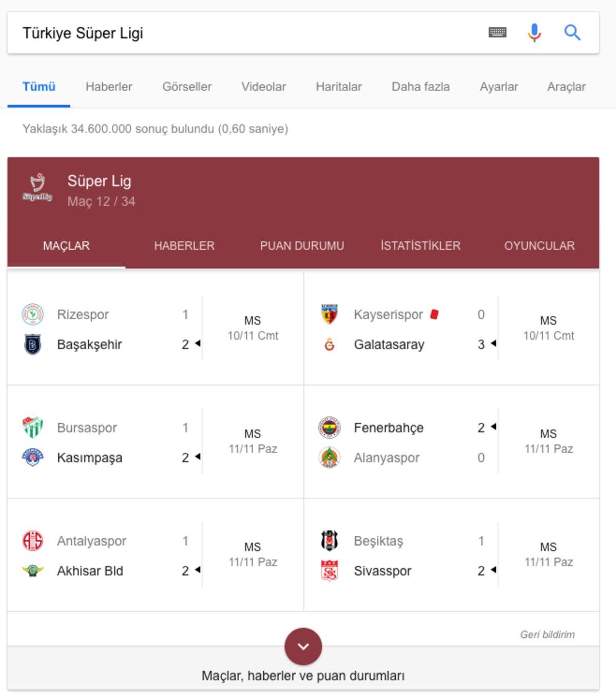
Task: Click the Beşiktaş team crest
Action: point(330,540)
